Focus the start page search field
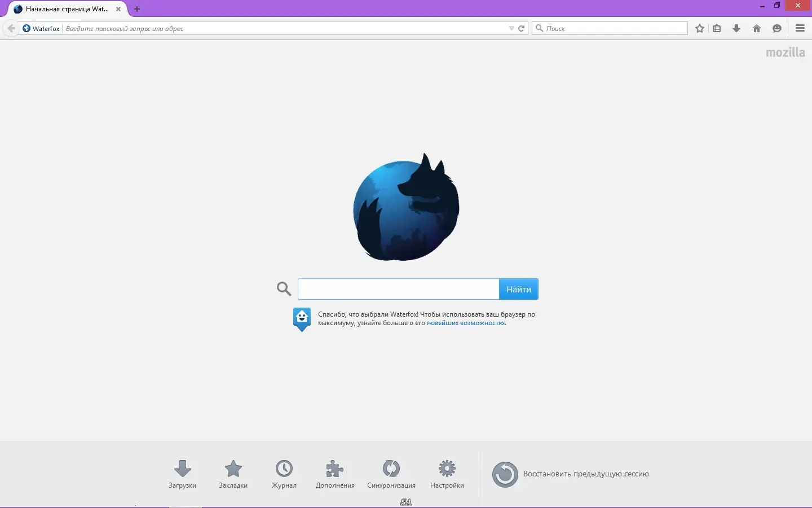 point(399,289)
